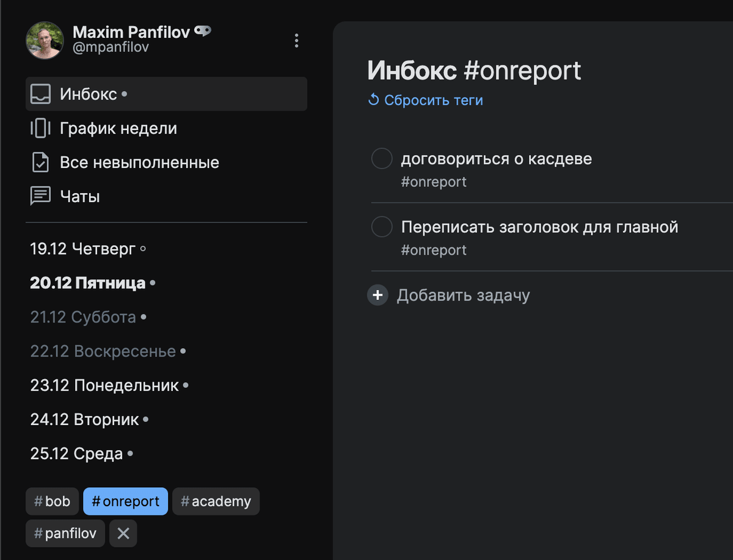The height and width of the screenshot is (560, 733).
Task: Open the Инбокс inbox icon
Action: point(40,93)
